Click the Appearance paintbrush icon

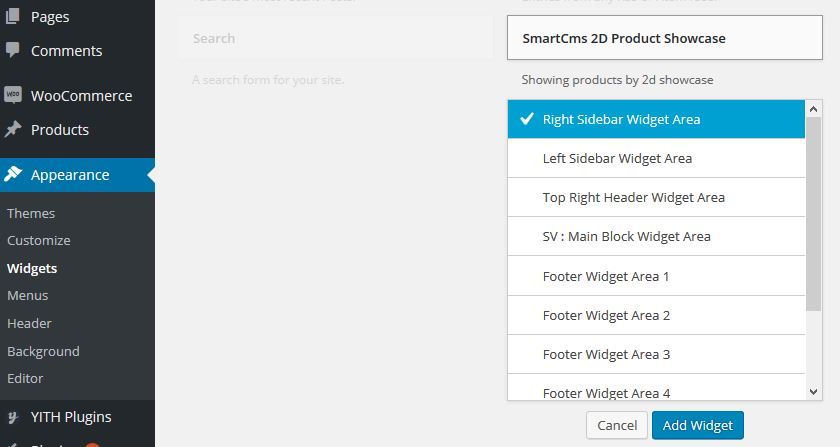[x=13, y=174]
